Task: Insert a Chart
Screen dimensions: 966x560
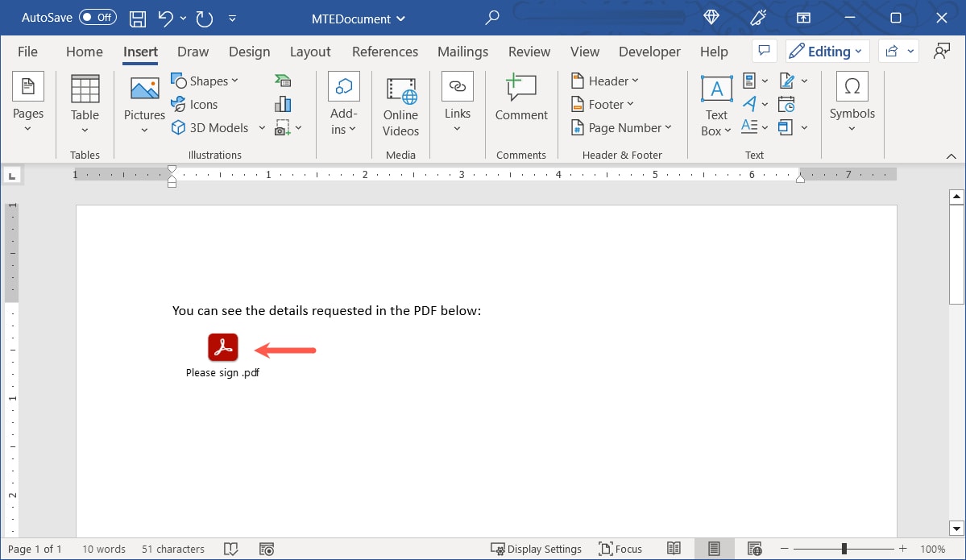Action: point(282,103)
